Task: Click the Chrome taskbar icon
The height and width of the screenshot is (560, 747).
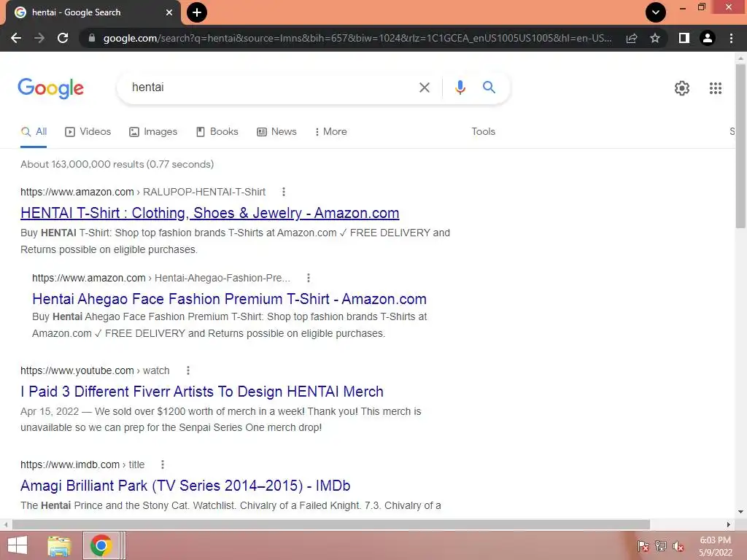Action: (x=101, y=545)
